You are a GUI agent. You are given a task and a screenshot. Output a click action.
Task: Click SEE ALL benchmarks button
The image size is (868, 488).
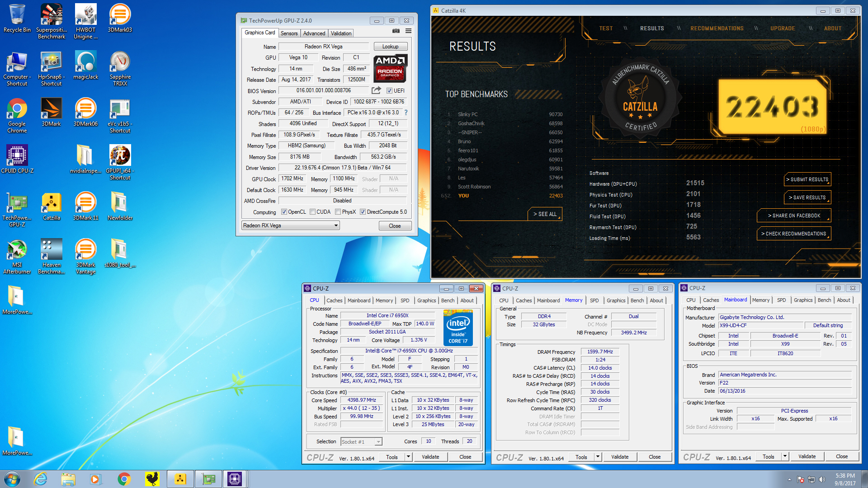click(x=545, y=214)
